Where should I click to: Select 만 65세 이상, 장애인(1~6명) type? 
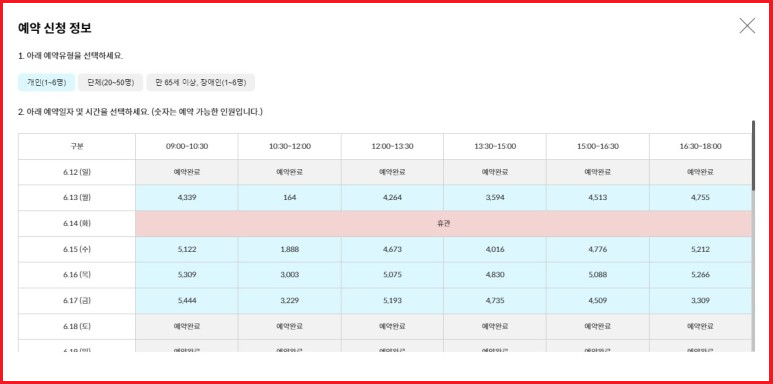pyautogui.click(x=200, y=82)
